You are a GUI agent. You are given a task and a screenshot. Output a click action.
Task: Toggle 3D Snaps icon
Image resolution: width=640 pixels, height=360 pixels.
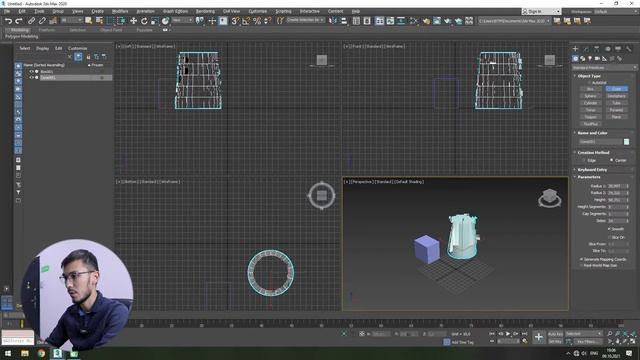(x=235, y=21)
